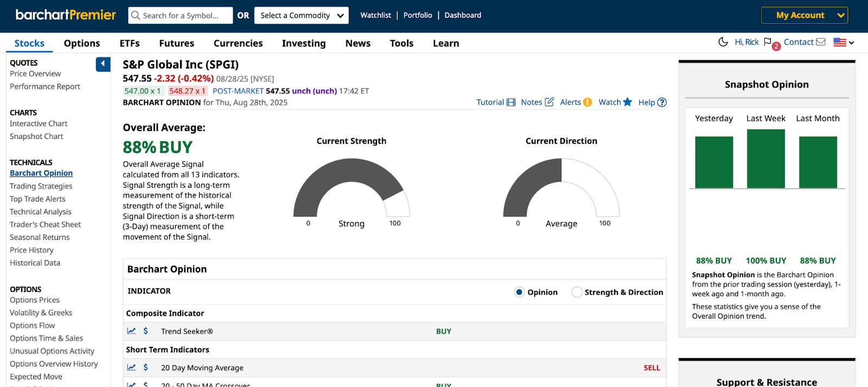Screen dimensions: 868x387
Task: Open Performance Report link
Action: [x=45, y=86]
